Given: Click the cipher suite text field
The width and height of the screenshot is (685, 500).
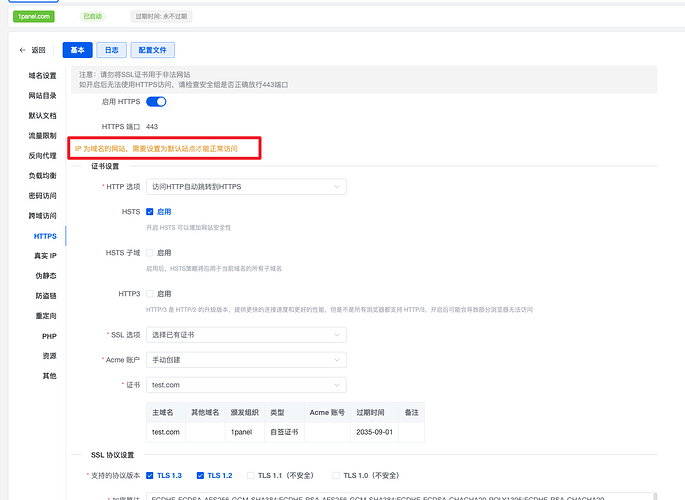Looking at the screenshot, I should (x=400, y=496).
